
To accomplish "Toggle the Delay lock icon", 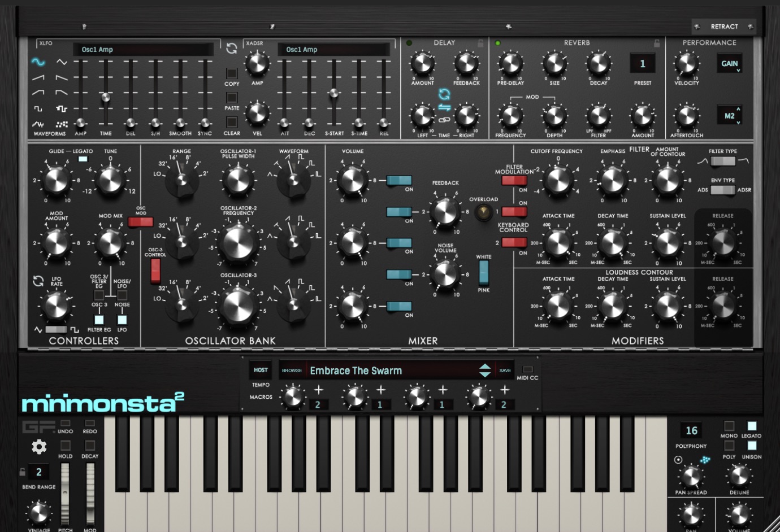I will pos(480,43).
